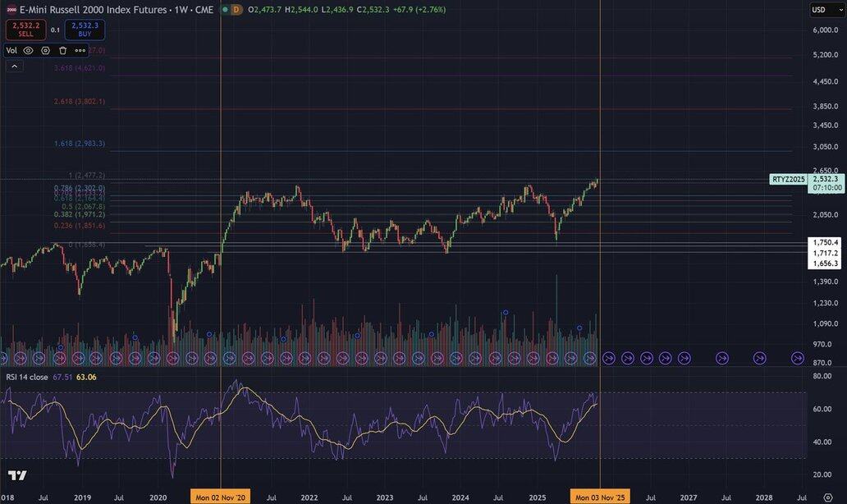Click the rightmost contract rollover marker icon
The height and width of the screenshot is (504, 847).
click(x=797, y=358)
